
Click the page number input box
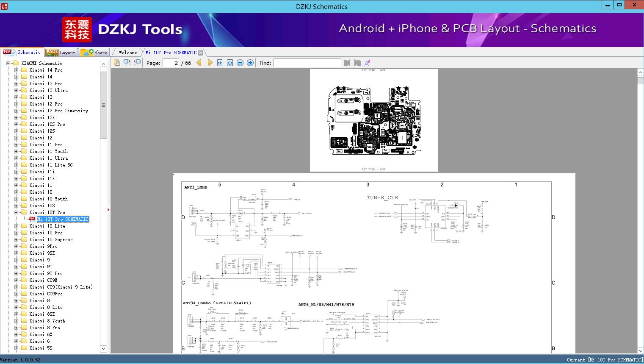(x=171, y=63)
